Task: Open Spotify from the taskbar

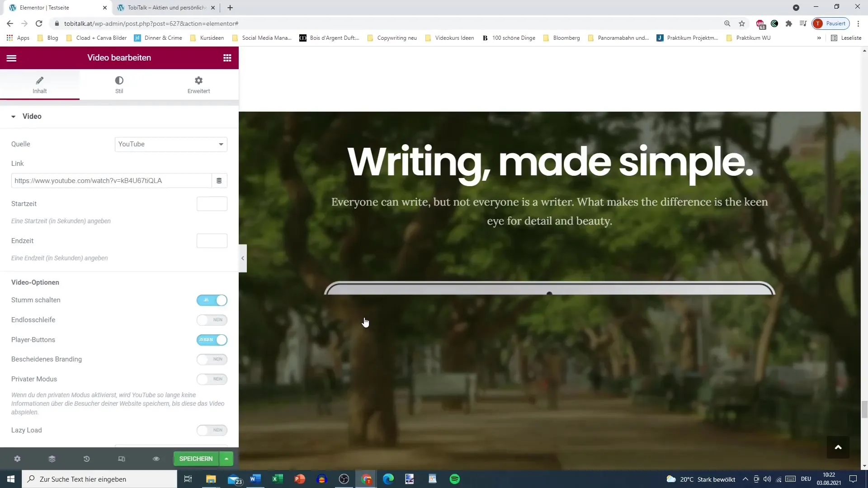Action: pyautogui.click(x=455, y=479)
